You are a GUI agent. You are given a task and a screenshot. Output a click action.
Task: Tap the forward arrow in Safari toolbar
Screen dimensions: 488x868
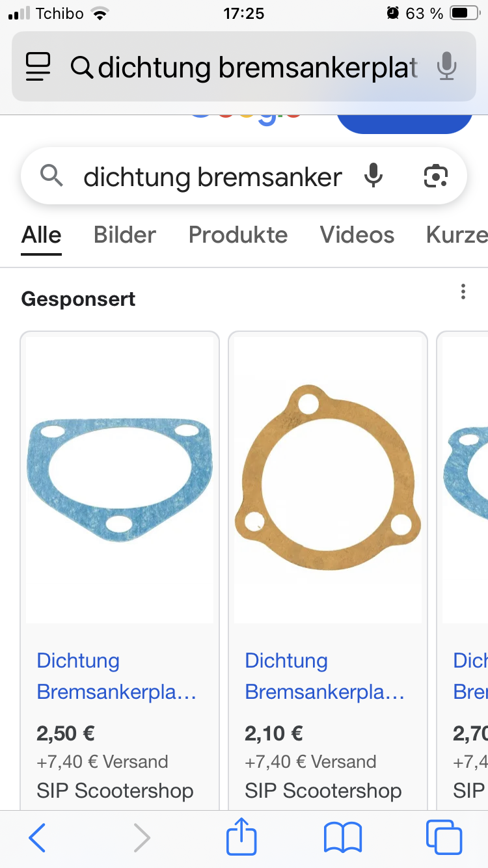click(142, 837)
